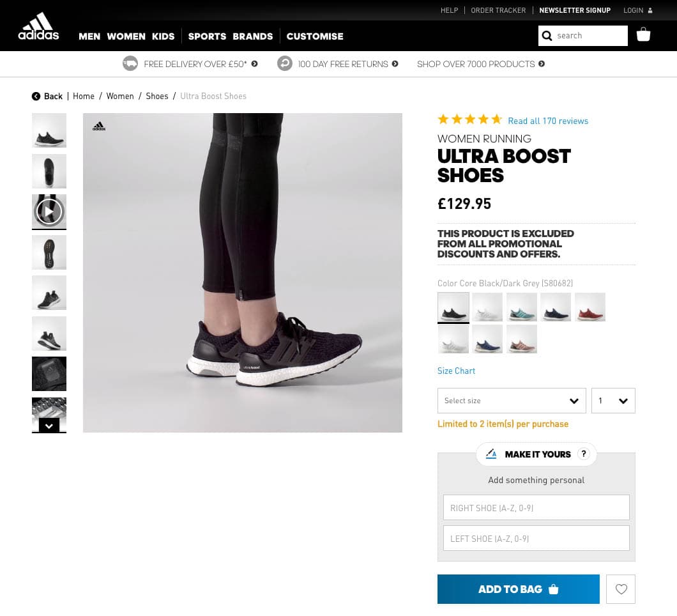Open the Size Chart link
The width and height of the screenshot is (677, 616).
[456, 371]
